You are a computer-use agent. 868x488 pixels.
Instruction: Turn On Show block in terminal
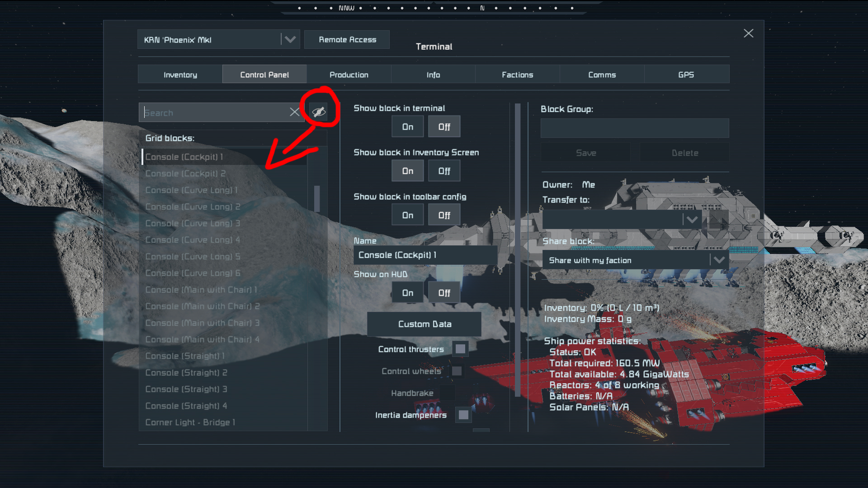pyautogui.click(x=408, y=127)
